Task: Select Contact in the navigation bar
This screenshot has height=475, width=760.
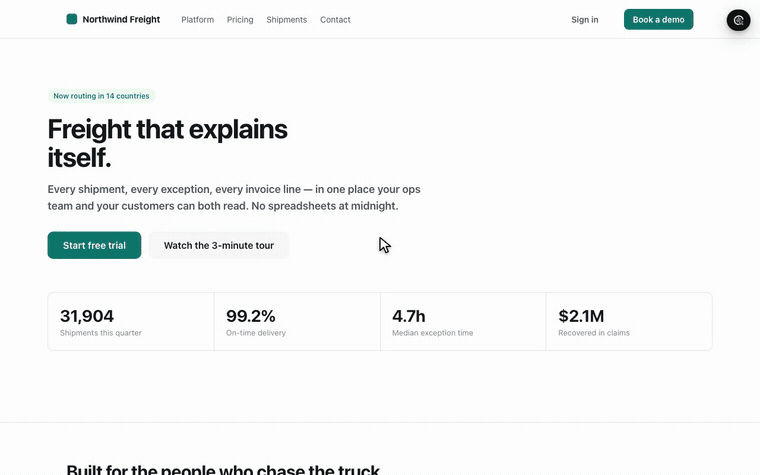Action: [x=335, y=20]
